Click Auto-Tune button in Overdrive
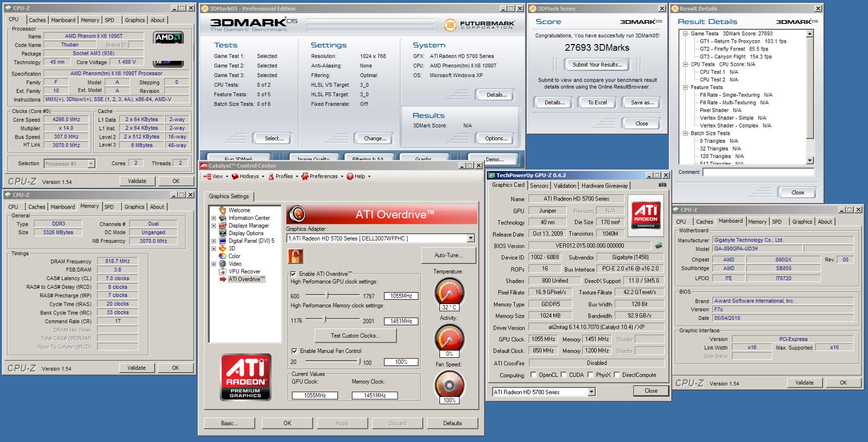 pyautogui.click(x=449, y=255)
